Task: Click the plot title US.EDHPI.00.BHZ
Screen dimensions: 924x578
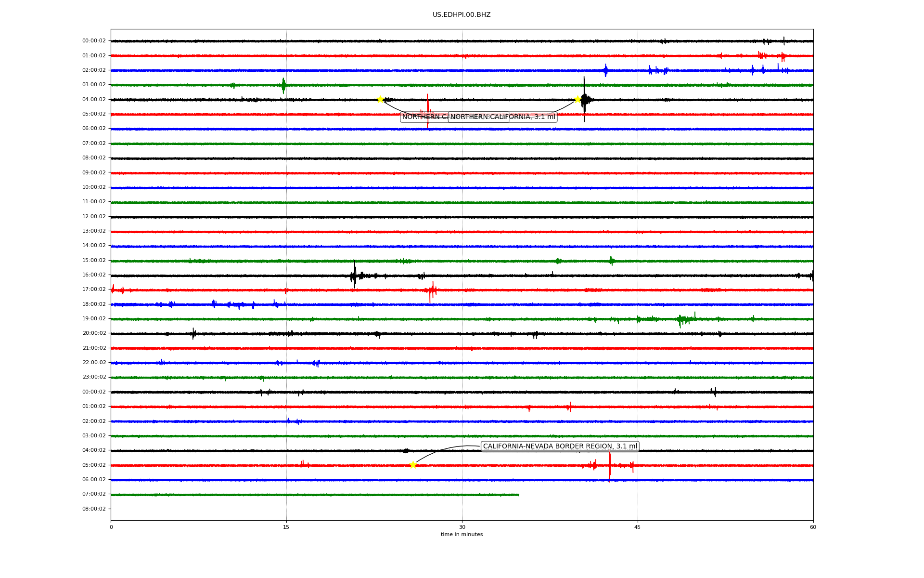Action: pos(462,15)
